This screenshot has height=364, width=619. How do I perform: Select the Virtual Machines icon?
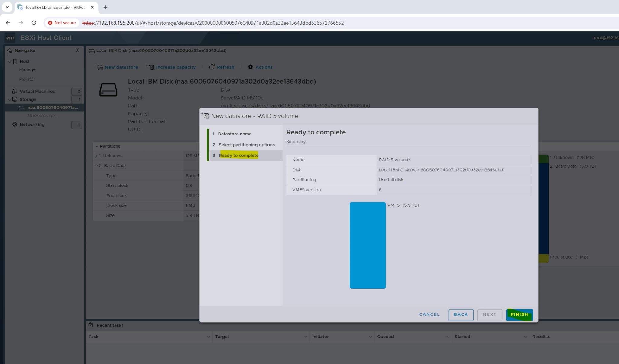tap(14, 91)
